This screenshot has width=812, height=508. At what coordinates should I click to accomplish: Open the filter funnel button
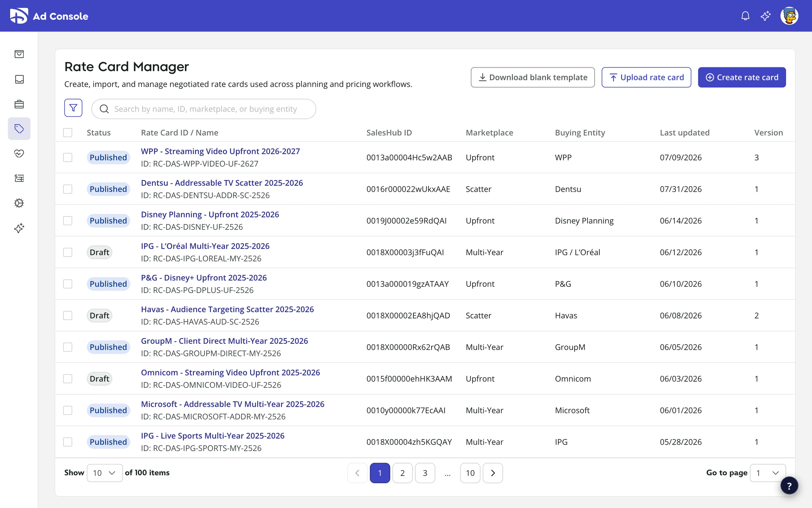pos(73,108)
